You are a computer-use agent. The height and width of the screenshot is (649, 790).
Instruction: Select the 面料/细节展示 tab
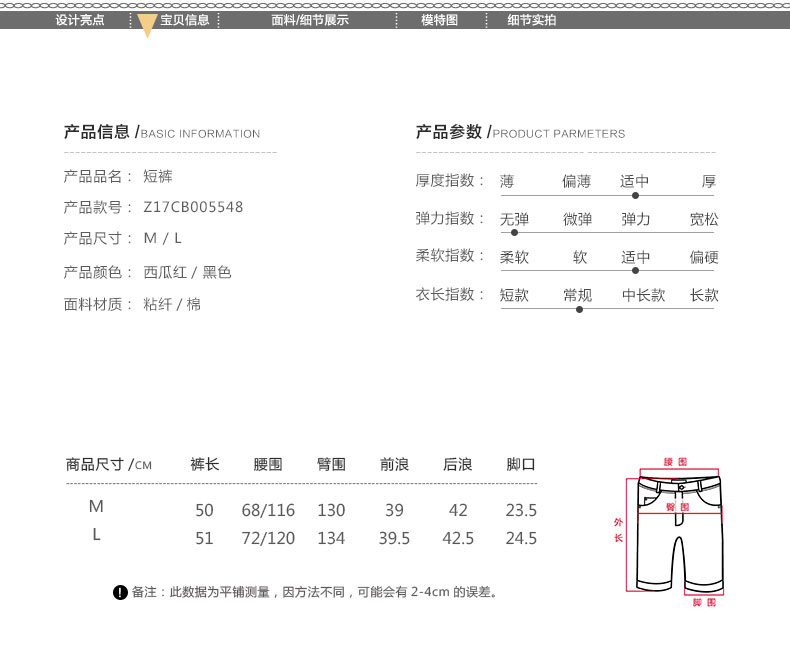click(x=310, y=20)
